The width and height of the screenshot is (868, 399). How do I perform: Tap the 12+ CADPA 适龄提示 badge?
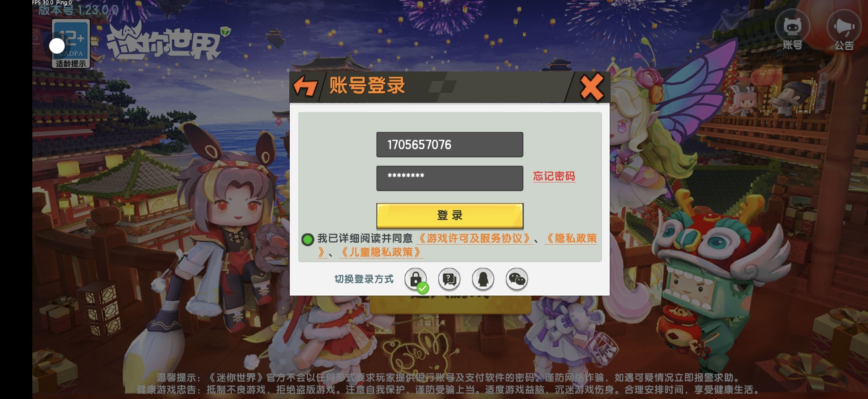coord(71,44)
